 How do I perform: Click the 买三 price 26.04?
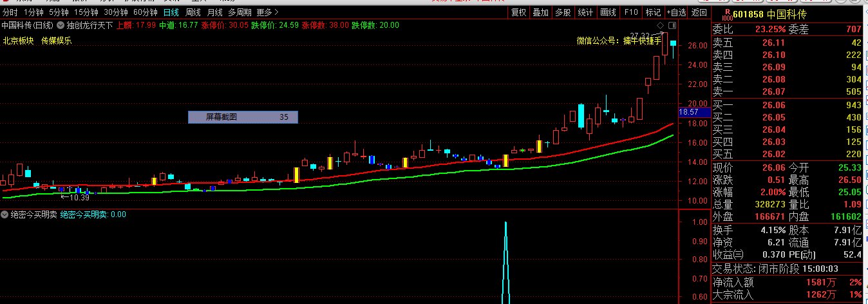click(x=773, y=129)
